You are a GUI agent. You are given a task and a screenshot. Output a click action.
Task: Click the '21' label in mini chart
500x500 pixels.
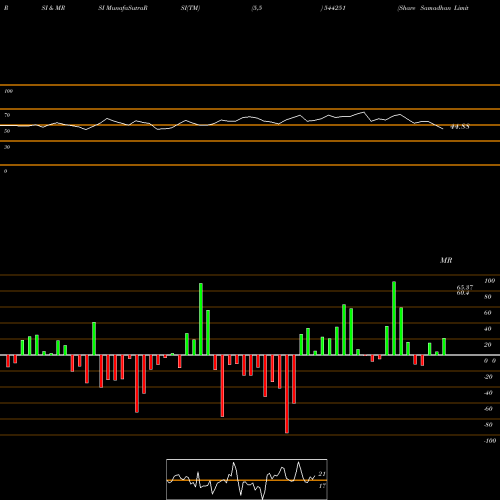[x=322, y=474]
